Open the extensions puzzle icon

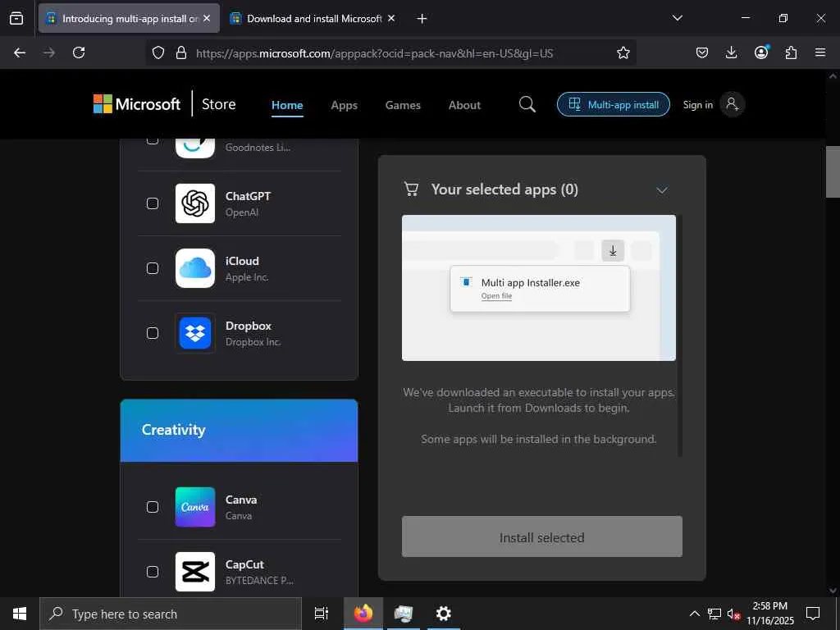(x=791, y=52)
